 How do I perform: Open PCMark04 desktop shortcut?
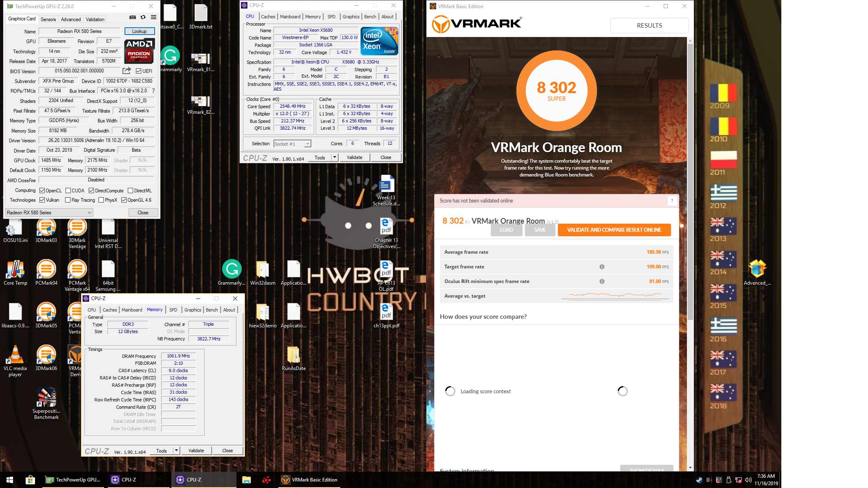46,273
